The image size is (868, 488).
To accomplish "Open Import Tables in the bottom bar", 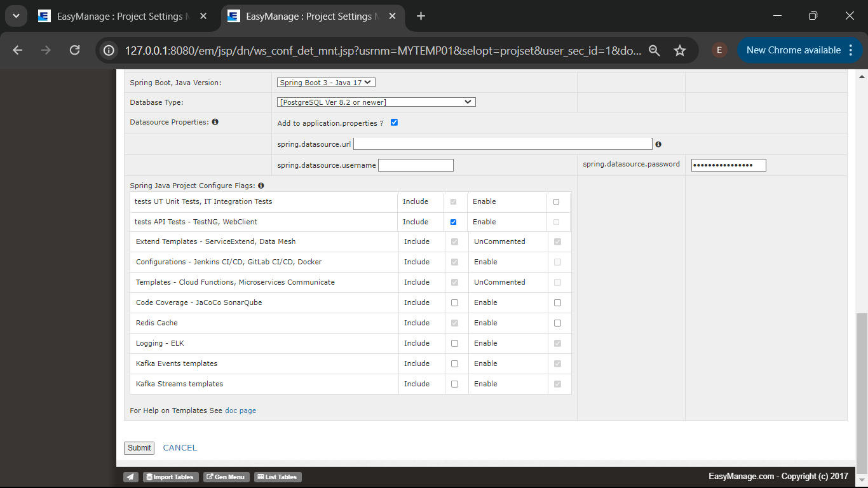I will tap(171, 477).
